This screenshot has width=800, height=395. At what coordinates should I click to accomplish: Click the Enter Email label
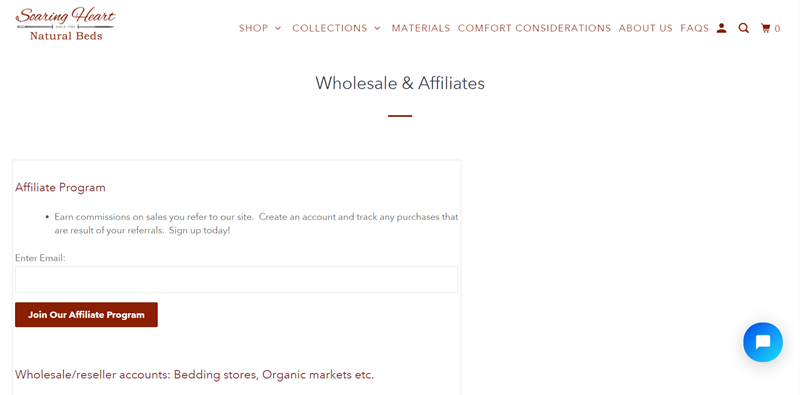pyautogui.click(x=40, y=258)
